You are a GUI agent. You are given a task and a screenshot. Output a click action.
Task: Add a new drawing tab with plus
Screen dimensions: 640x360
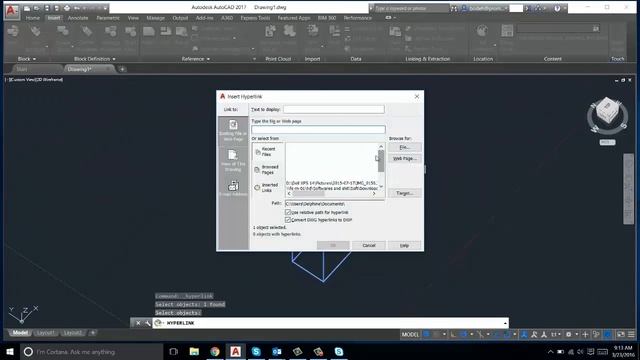[x=122, y=69]
